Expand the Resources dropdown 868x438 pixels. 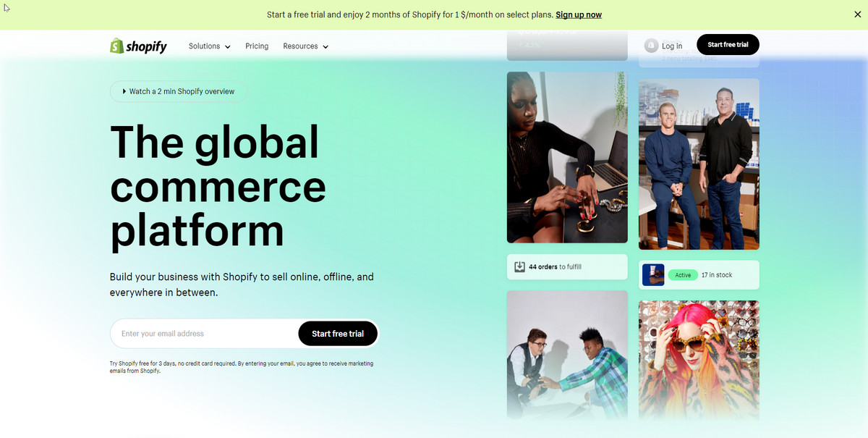tap(305, 46)
